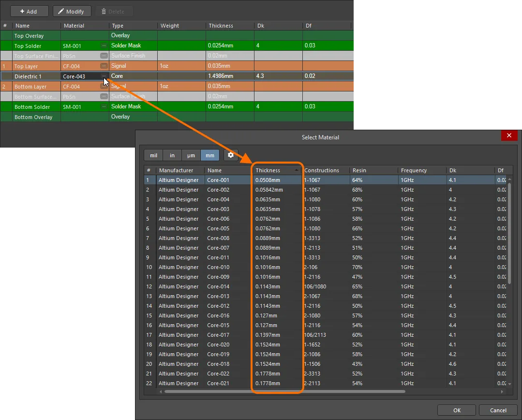Select Bottom Overlay layer row
This screenshot has height=420, width=522.
(177, 117)
